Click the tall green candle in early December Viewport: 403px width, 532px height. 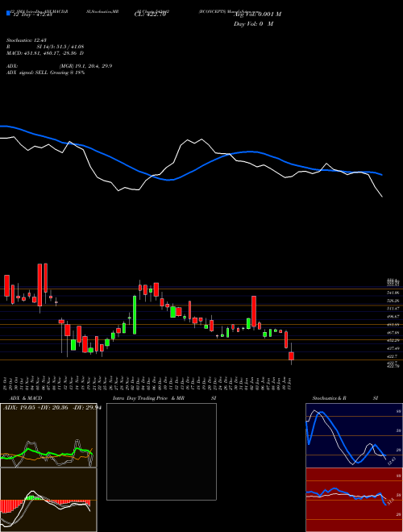135,315
